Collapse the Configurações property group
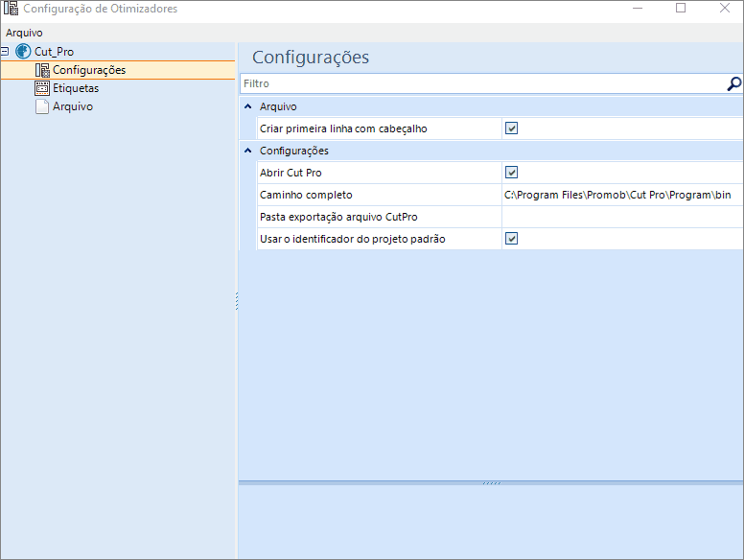 point(248,151)
